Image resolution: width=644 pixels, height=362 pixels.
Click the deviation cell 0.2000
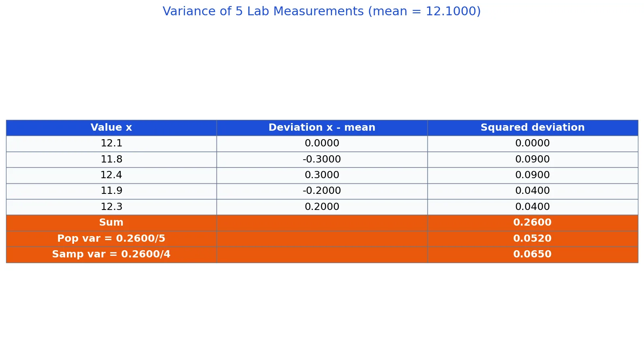(x=322, y=207)
